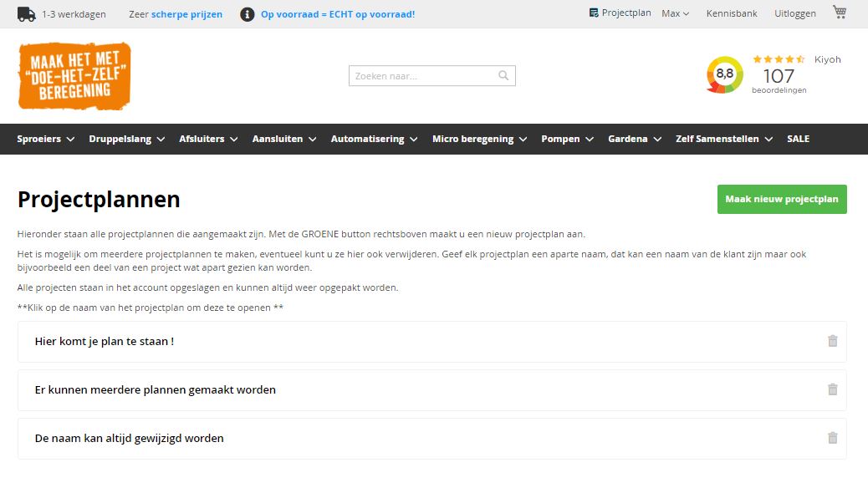Select the SALE menu item
The height and width of the screenshot is (483, 868).
pos(798,139)
